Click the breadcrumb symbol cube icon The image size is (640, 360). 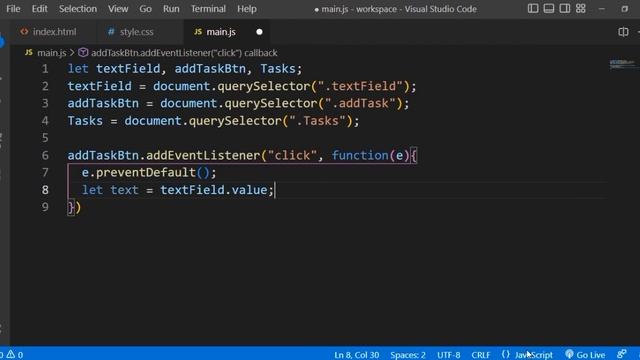coord(83,53)
